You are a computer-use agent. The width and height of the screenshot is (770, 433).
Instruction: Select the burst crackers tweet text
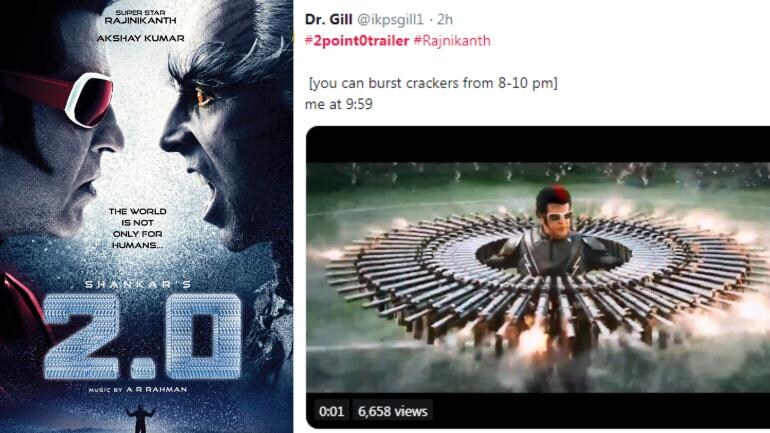point(433,82)
